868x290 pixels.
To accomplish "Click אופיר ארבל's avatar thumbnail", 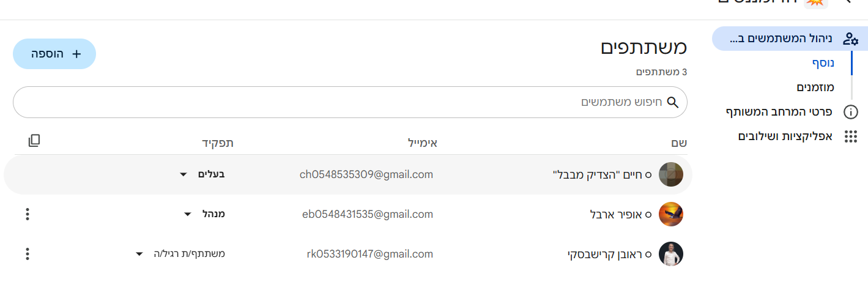I will [670, 214].
